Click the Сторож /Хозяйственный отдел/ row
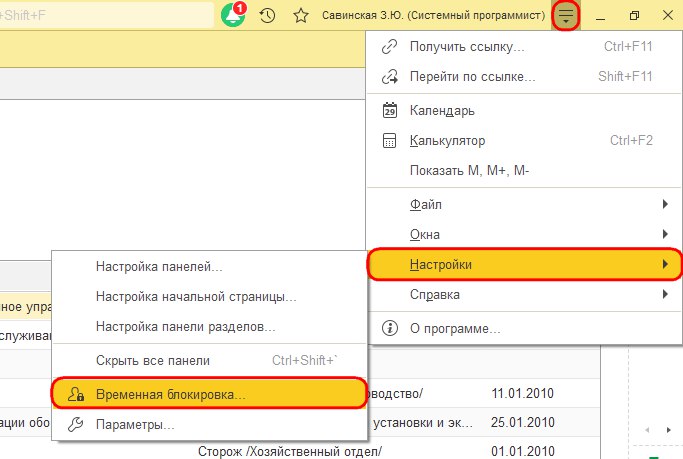 (x=290, y=452)
